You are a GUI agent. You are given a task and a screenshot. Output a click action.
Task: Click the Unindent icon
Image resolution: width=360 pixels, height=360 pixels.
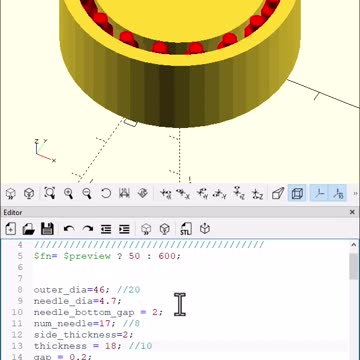coord(106,229)
